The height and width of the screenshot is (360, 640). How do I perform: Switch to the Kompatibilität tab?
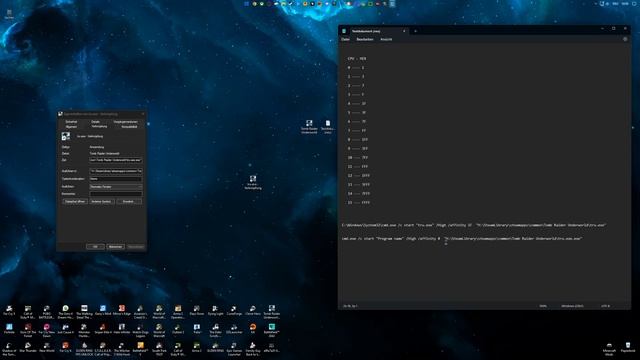click(x=129, y=127)
